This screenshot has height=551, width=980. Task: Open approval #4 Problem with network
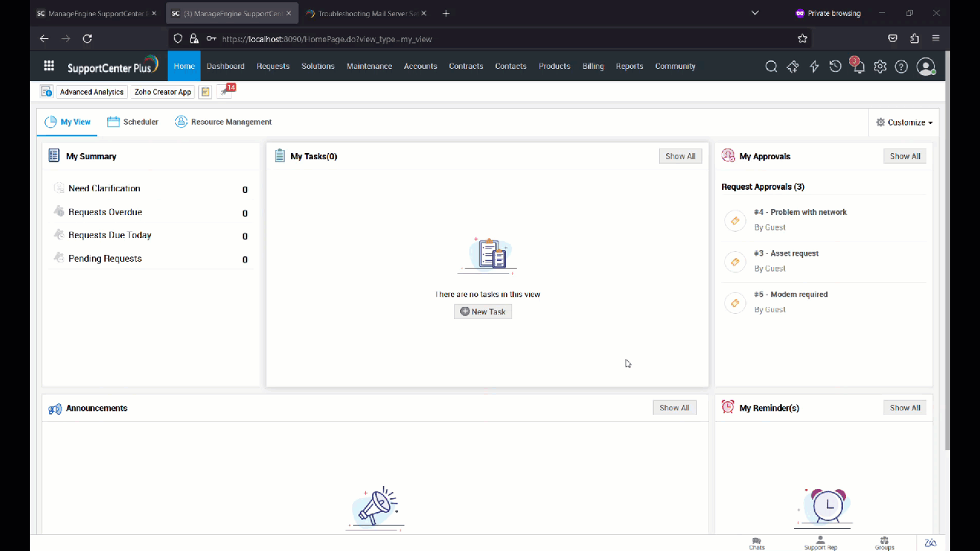point(800,212)
